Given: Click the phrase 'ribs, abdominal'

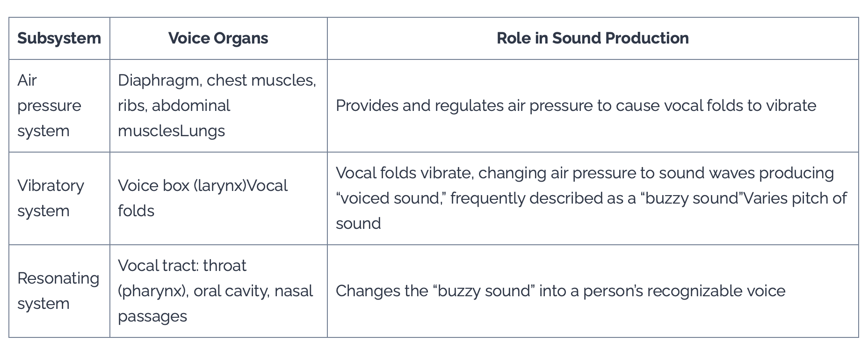Looking at the screenshot, I should click(174, 106).
